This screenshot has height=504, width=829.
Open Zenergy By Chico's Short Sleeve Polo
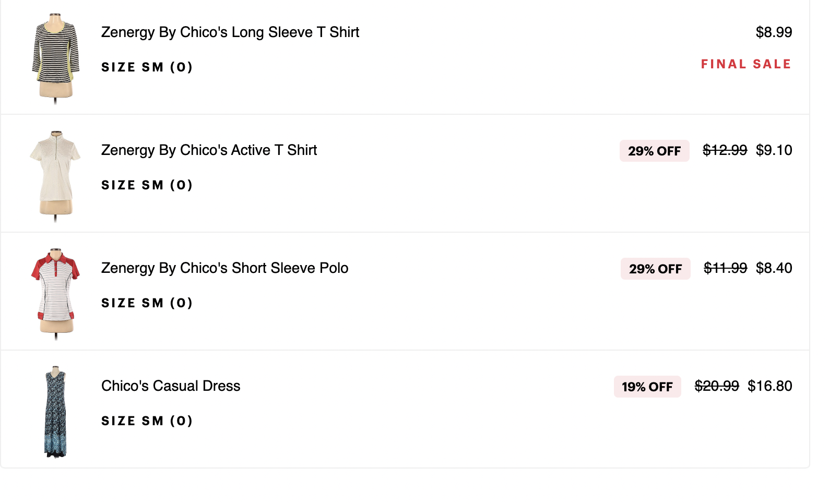tap(224, 268)
